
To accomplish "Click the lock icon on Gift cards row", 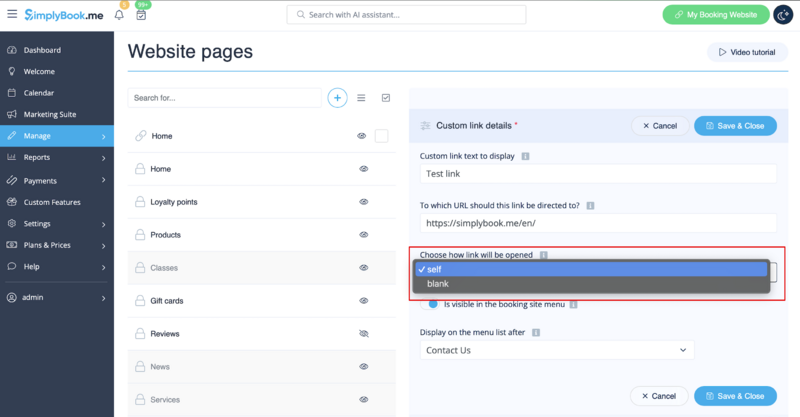I will coord(140,301).
